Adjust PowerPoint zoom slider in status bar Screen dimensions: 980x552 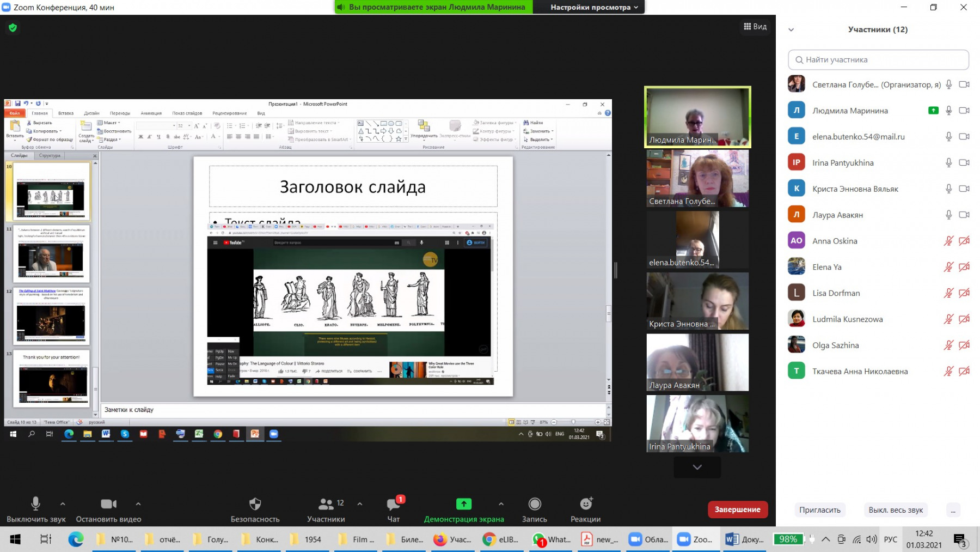(574, 422)
